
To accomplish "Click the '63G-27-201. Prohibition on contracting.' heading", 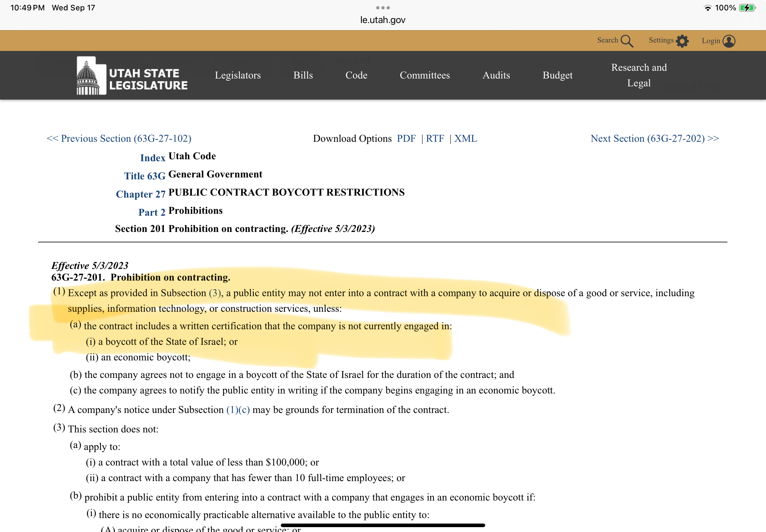I will 141,277.
